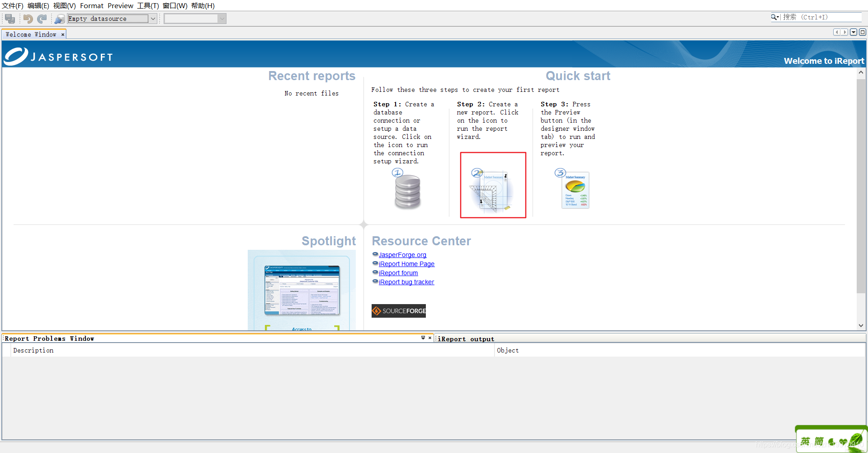
Task: Open the 帮助(H) menu
Action: tap(203, 6)
